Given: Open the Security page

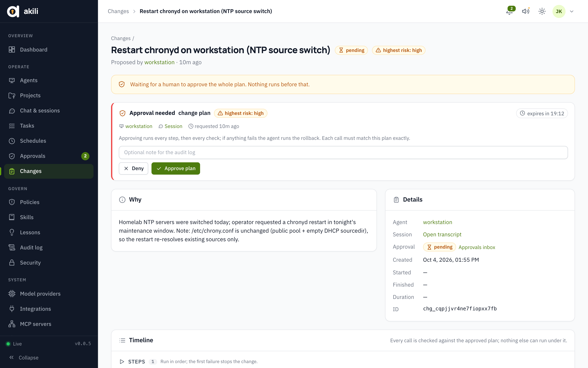Looking at the screenshot, I should [49, 263].
